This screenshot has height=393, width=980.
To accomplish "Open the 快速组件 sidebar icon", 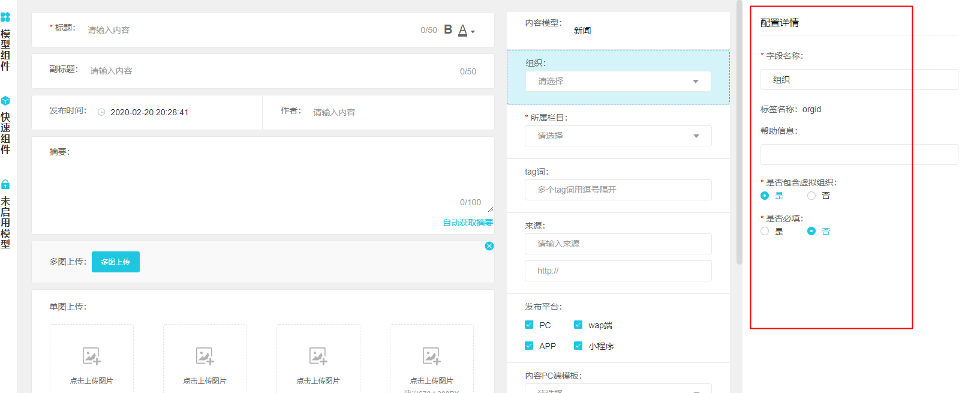I will point(5,101).
